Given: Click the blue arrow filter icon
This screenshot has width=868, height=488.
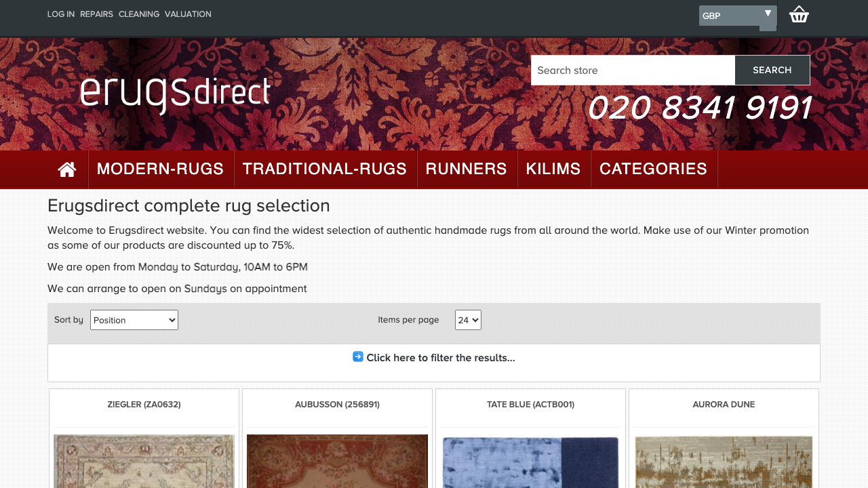Looking at the screenshot, I should tap(357, 356).
